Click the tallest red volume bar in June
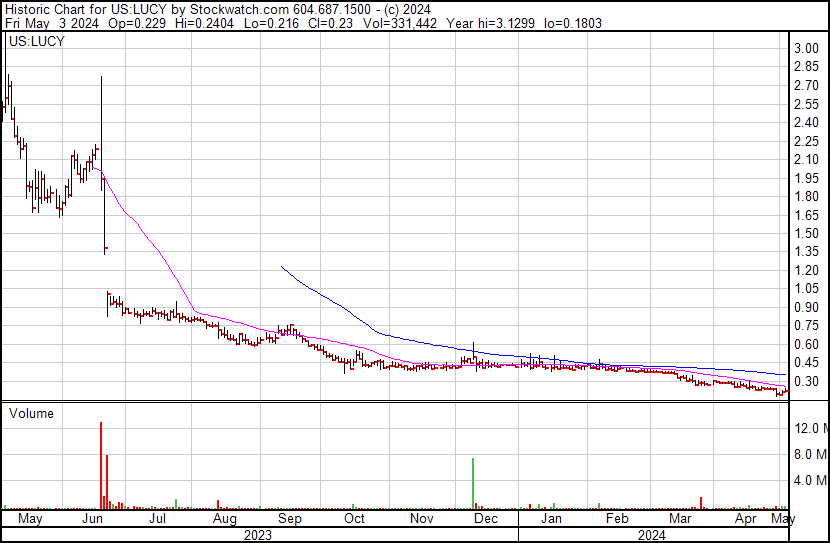The width and height of the screenshot is (830, 543). click(x=101, y=466)
